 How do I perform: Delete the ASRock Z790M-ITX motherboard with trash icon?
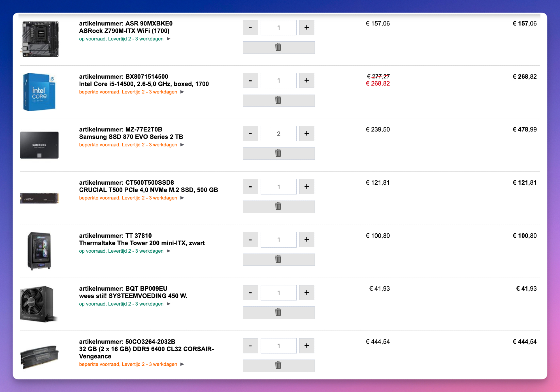pyautogui.click(x=278, y=47)
